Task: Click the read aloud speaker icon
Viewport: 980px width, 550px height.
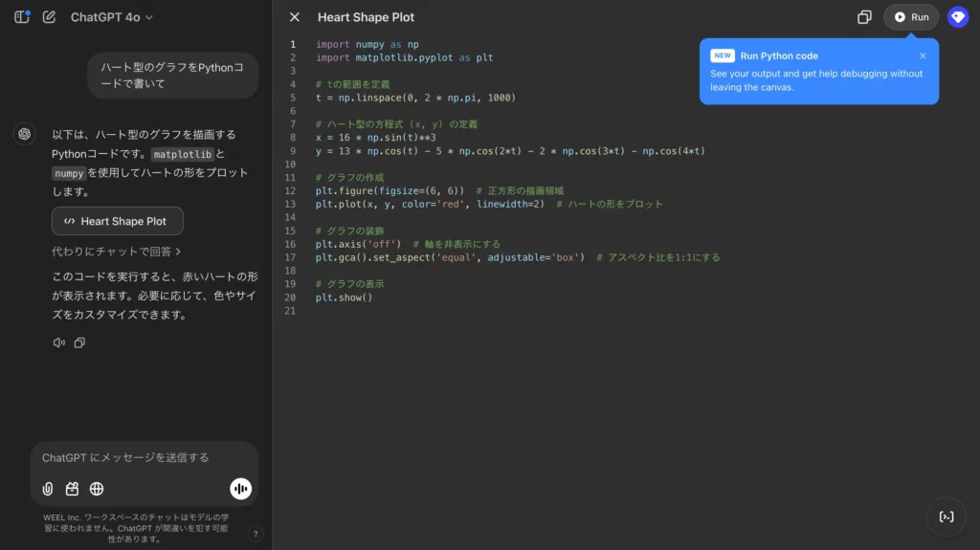Action: [59, 342]
